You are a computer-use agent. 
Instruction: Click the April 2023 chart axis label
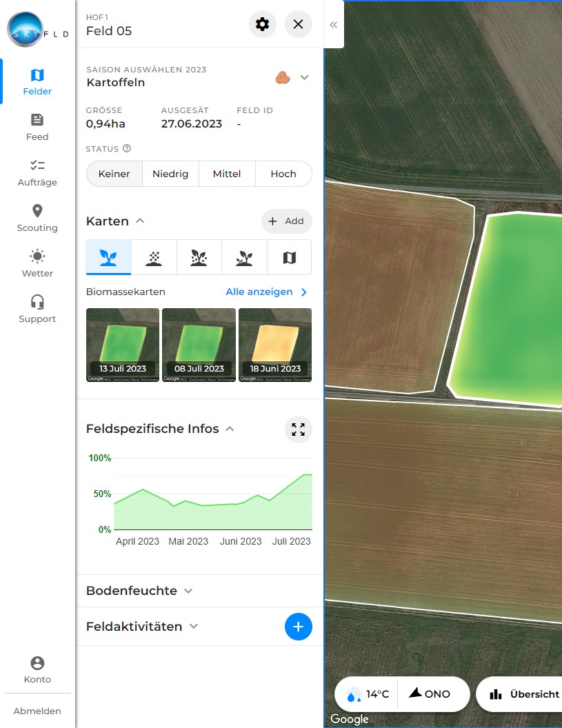[x=137, y=541]
